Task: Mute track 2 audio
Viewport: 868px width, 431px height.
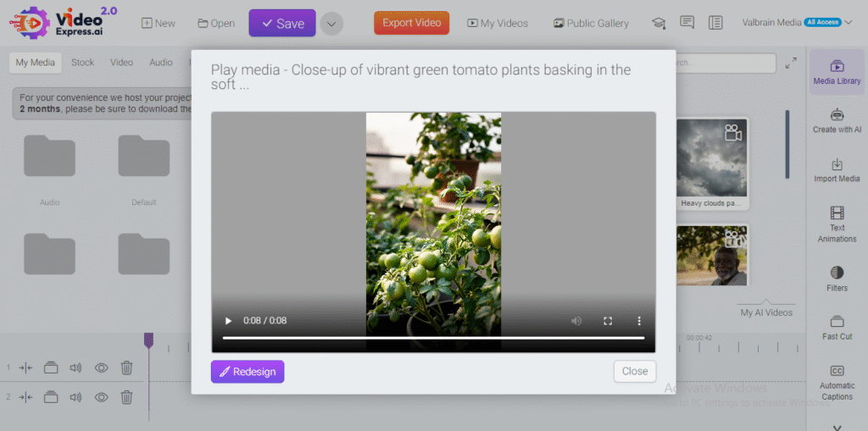Action: [x=75, y=396]
